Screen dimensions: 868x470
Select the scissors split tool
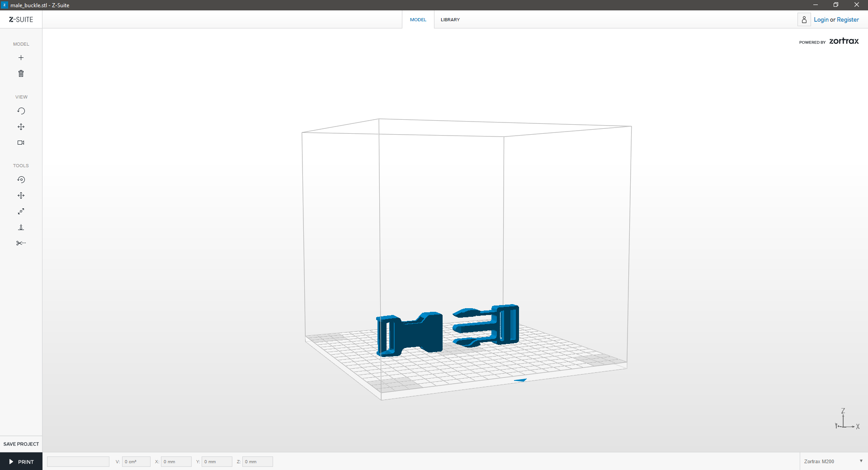[x=21, y=243]
